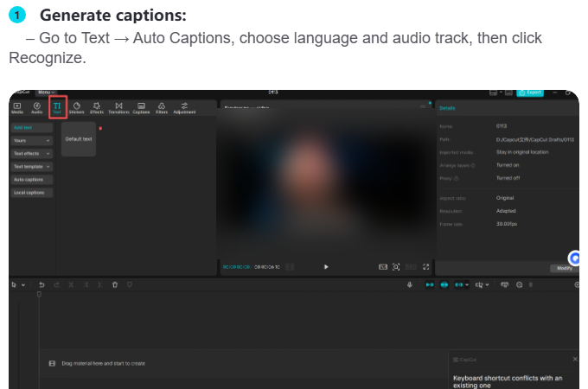The height and width of the screenshot is (389, 588).
Task: Click the Arrange layers info icon
Action: [x=473, y=165]
